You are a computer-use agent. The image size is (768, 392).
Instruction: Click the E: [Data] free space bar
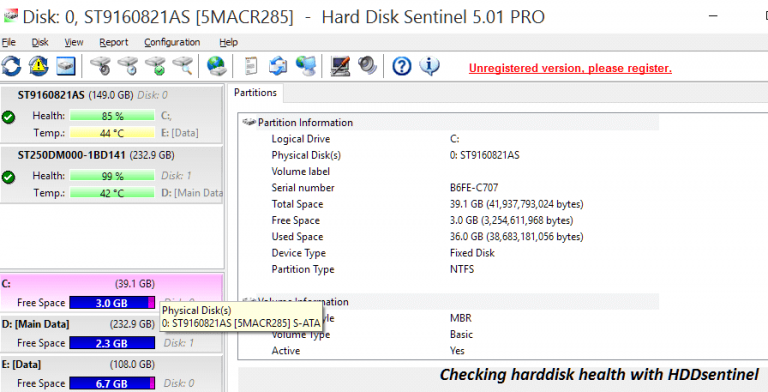click(x=112, y=383)
